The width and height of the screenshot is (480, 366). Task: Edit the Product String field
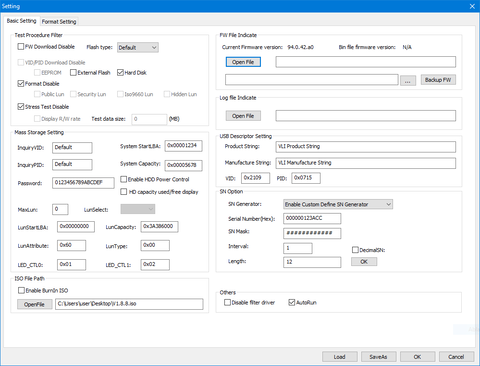[365, 147]
